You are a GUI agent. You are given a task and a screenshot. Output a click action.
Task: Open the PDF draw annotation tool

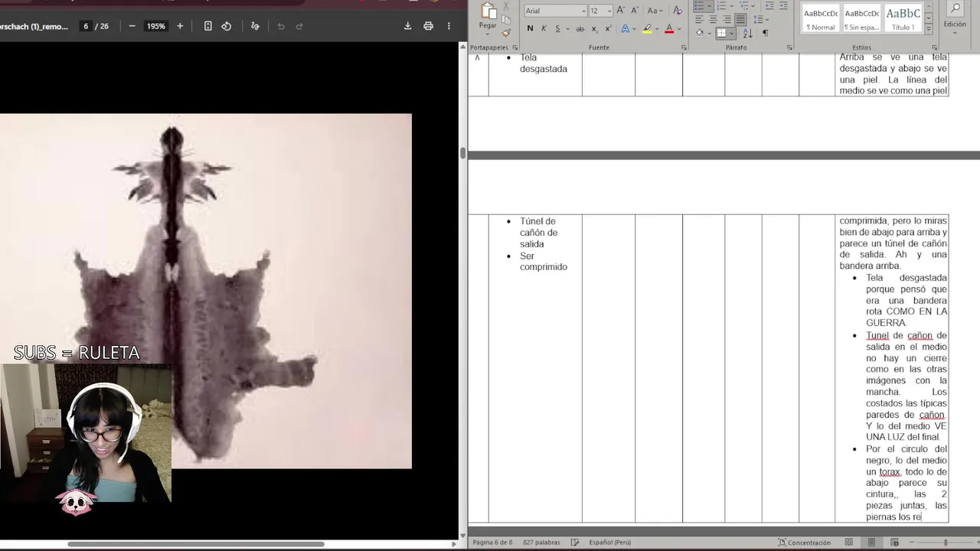click(x=255, y=26)
